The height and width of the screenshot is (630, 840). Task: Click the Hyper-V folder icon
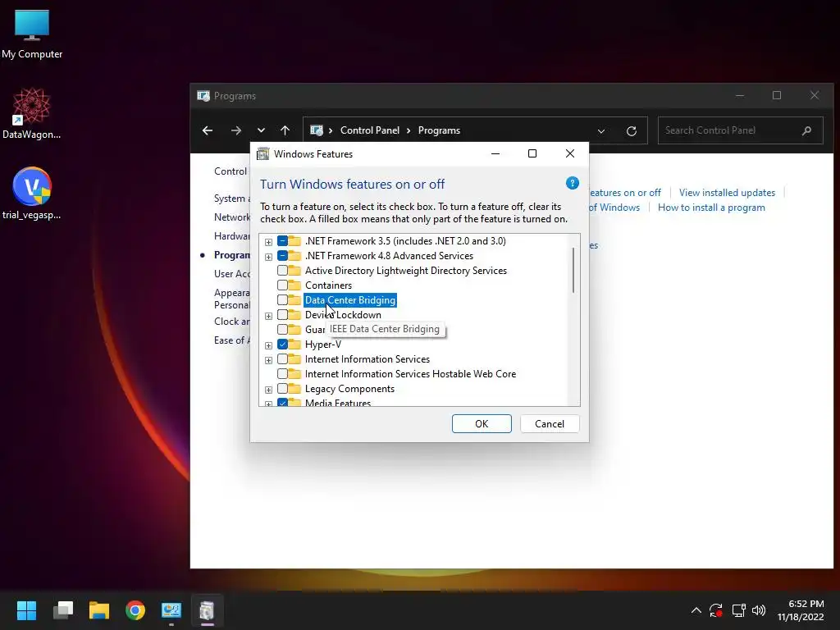click(x=294, y=344)
